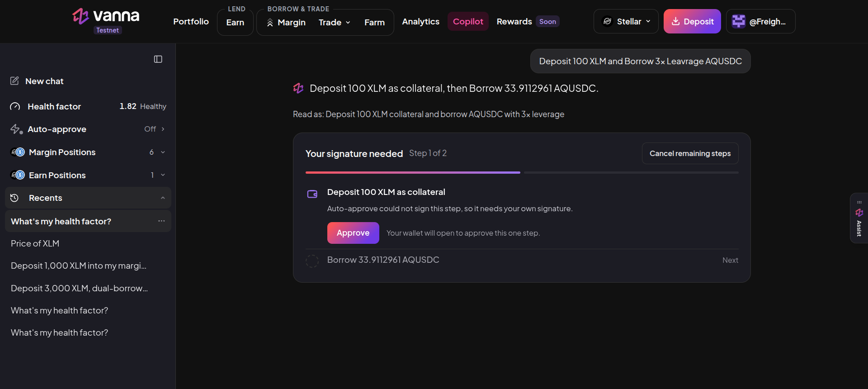Click the Earn Positions coin icon
This screenshot has width=868, height=389.
[18, 175]
